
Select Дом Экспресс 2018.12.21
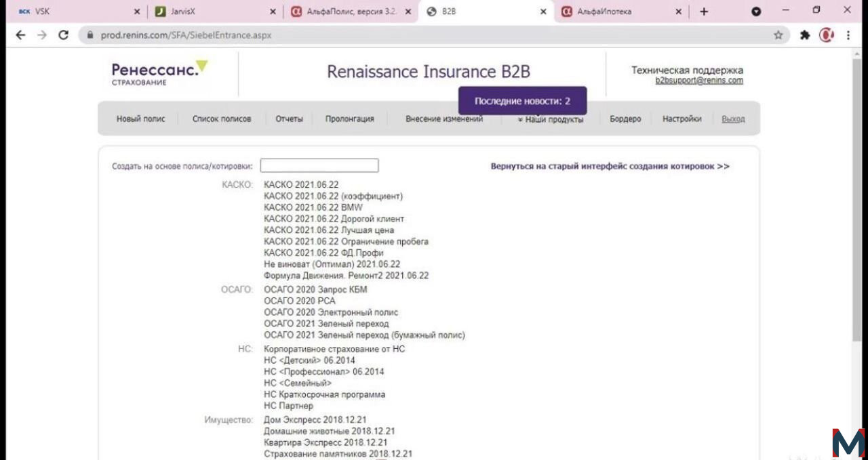point(315,420)
